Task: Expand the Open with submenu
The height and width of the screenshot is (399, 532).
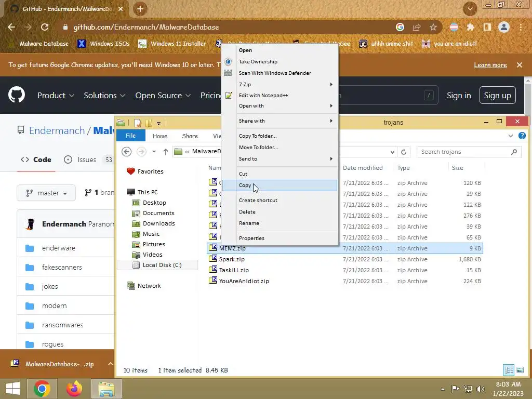Action: pyautogui.click(x=280, y=106)
